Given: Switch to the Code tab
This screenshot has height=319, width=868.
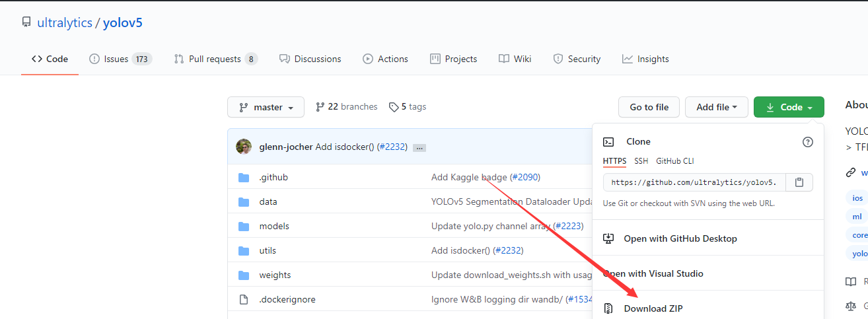Looking at the screenshot, I should [x=50, y=59].
